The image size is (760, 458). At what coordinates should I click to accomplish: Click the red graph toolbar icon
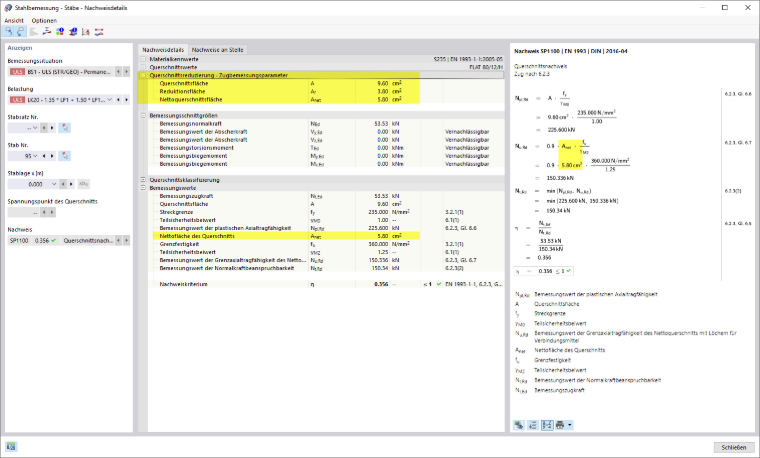tap(86, 32)
